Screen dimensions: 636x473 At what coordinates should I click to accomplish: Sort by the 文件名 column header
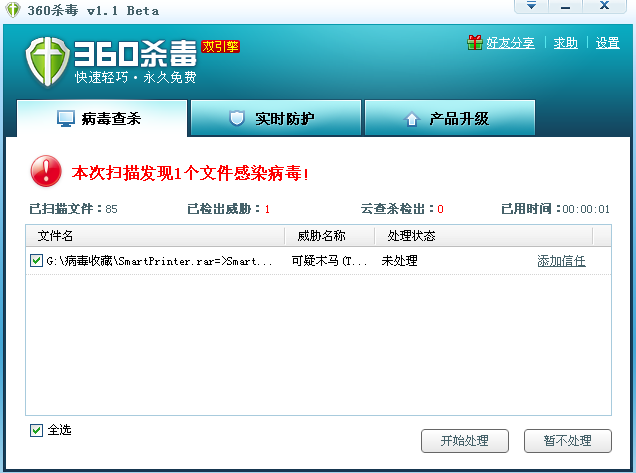[x=155, y=236]
